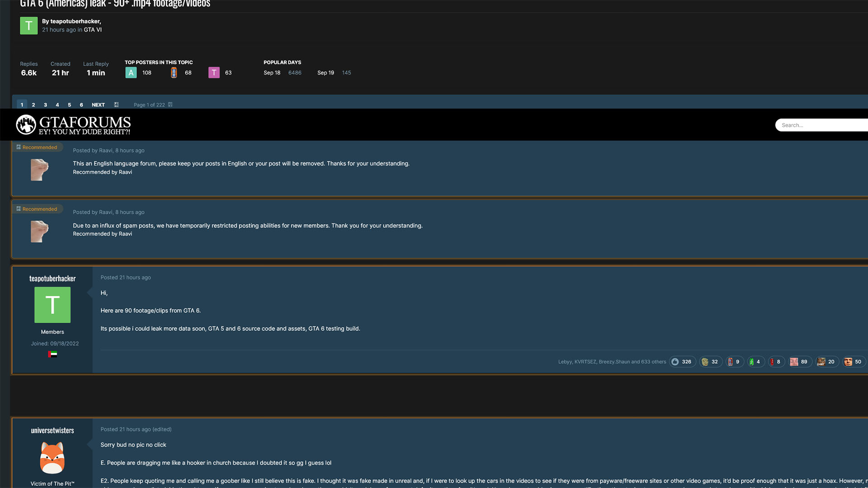Click Sep 18 popular day link
This screenshot has height=488, width=868.
[272, 73]
